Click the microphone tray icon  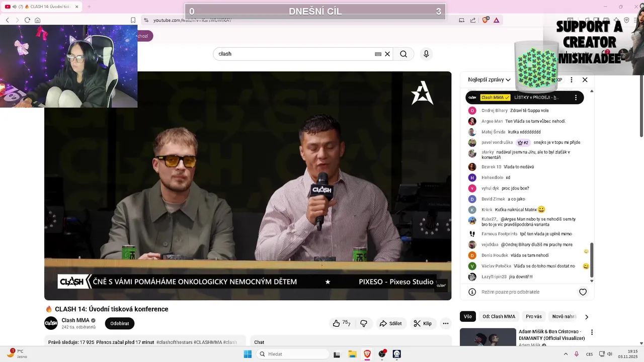coord(577,354)
